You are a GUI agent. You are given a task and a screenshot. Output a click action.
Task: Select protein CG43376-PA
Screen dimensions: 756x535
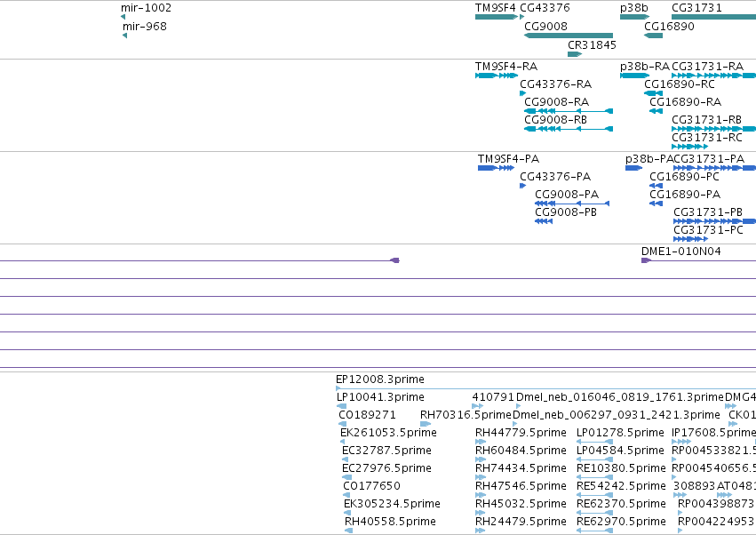pos(555,177)
